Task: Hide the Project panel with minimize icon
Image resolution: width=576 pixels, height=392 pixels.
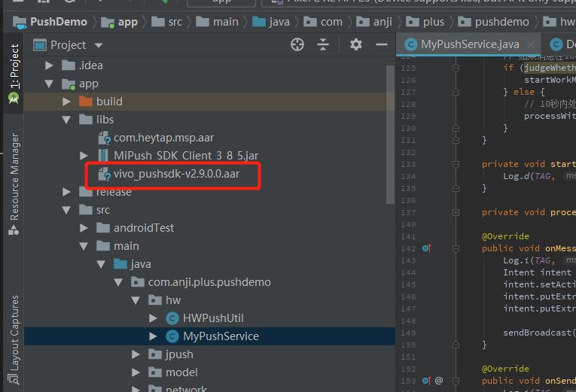Action: coord(379,45)
